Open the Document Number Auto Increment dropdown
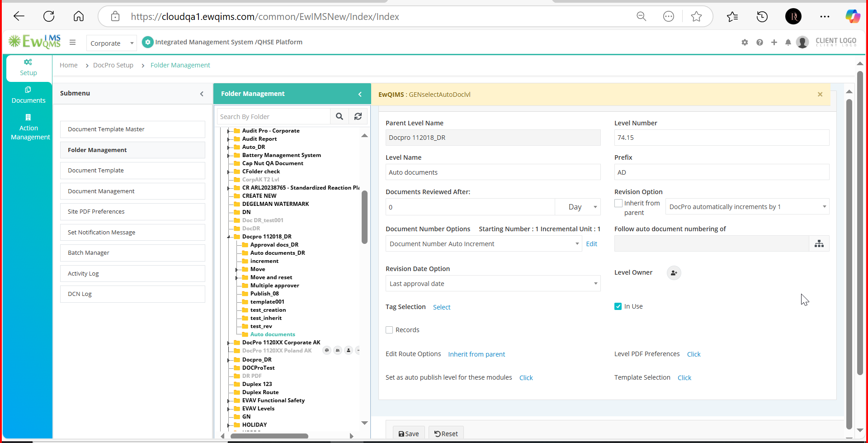 [484, 244]
